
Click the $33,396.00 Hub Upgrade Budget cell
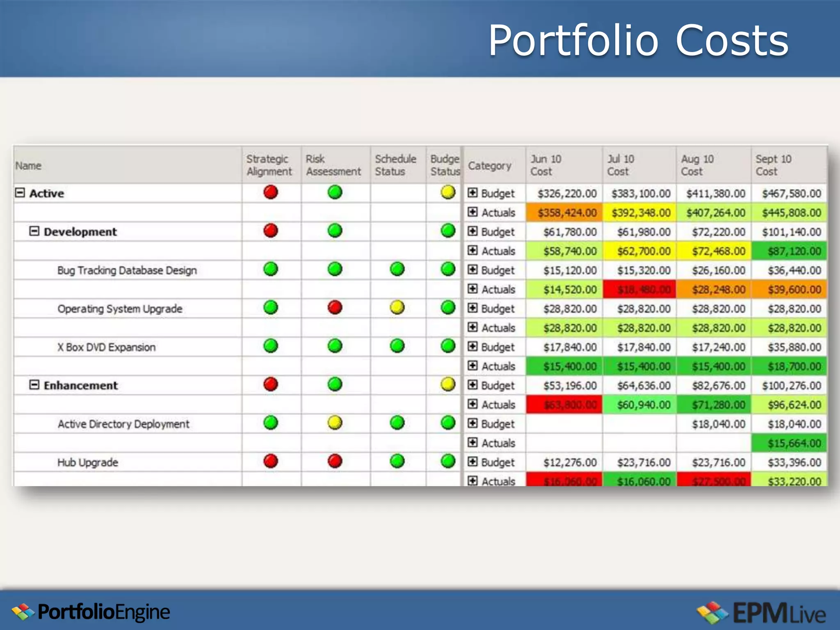789,462
